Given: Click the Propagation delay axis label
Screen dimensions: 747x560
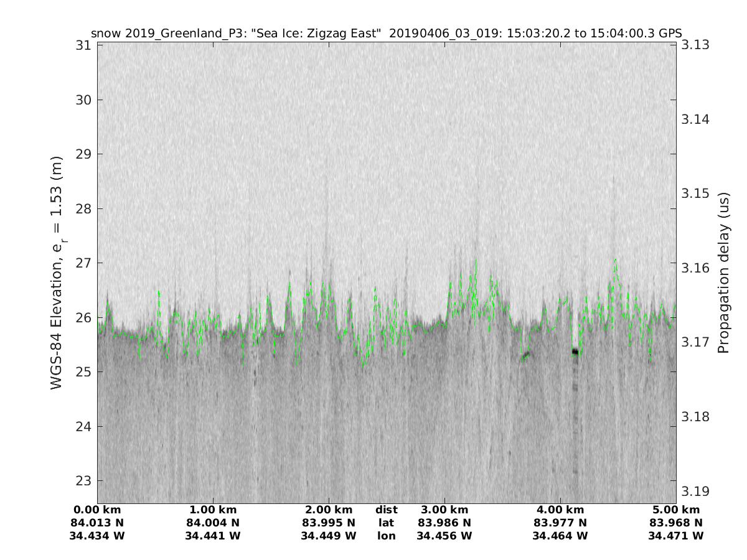Looking at the screenshot, I should click(723, 274).
